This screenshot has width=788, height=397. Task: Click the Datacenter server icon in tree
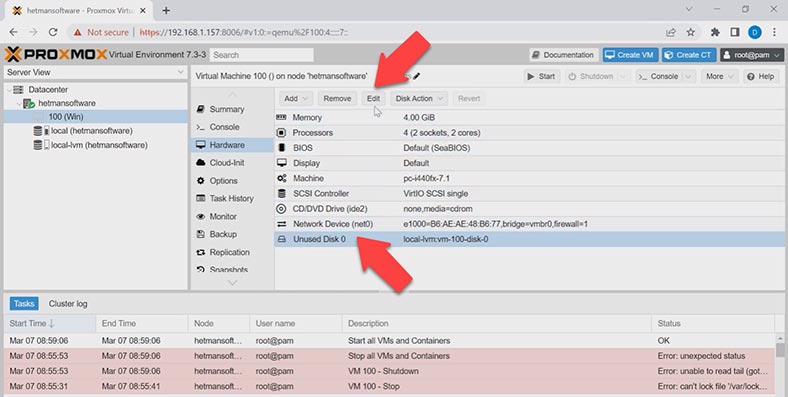(19, 89)
